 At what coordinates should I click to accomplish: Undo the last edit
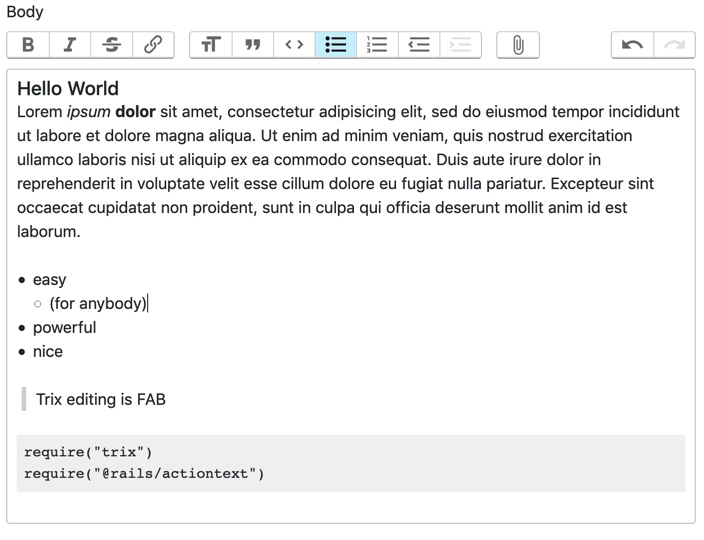pos(632,45)
